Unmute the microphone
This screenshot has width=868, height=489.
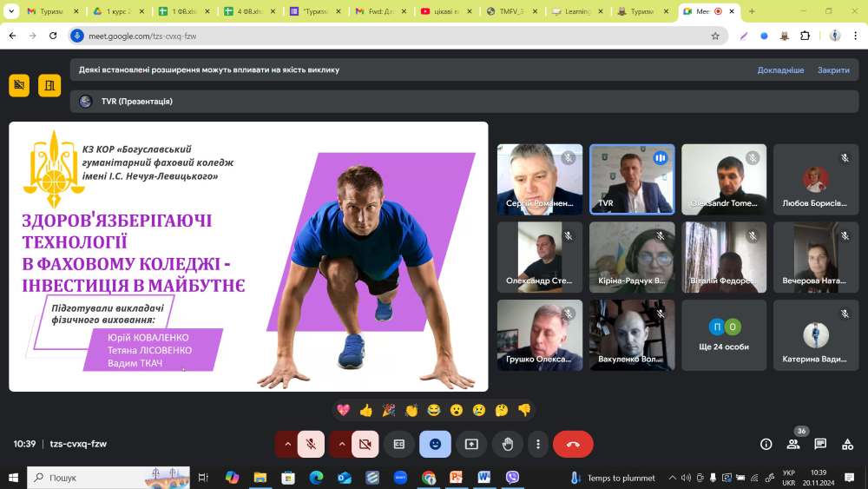coord(311,444)
